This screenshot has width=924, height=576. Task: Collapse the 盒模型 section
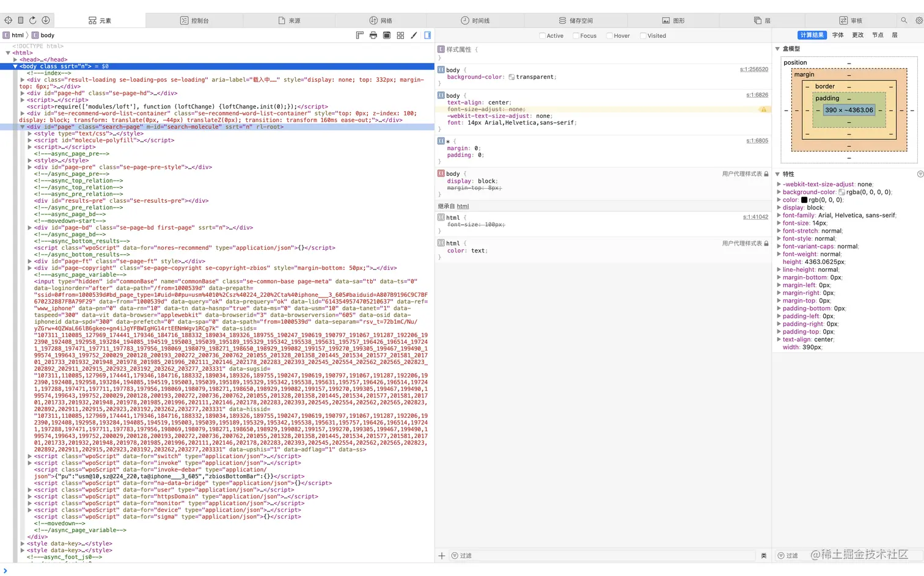click(777, 49)
